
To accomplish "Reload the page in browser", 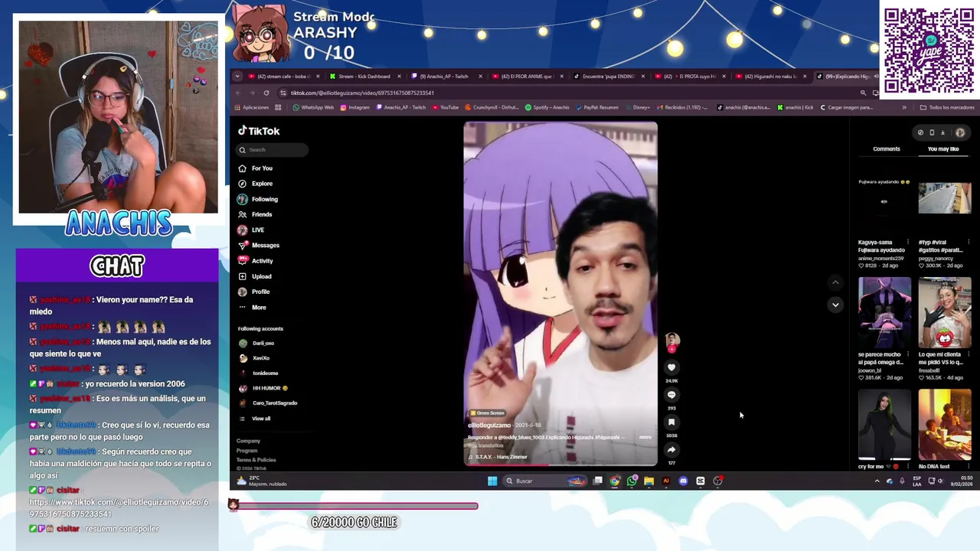I will click(x=266, y=93).
